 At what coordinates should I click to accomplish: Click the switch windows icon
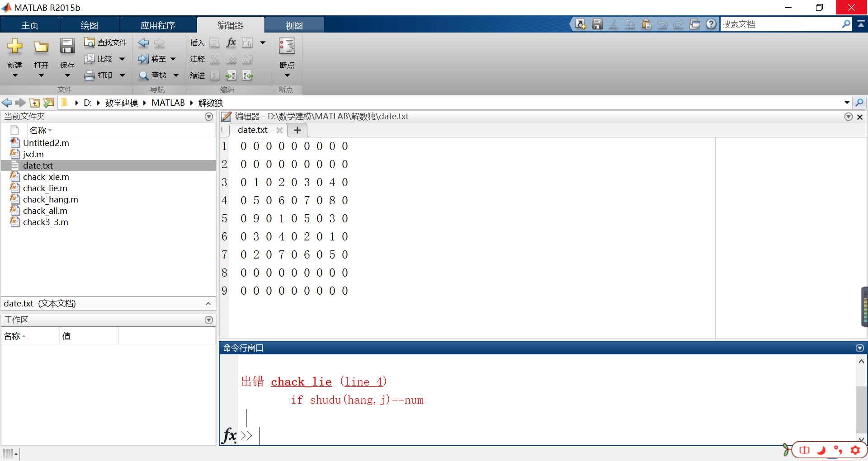pyautogui.click(x=695, y=24)
